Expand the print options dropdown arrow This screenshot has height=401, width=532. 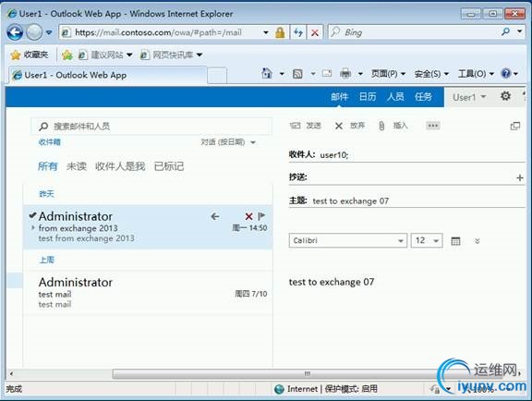360,74
